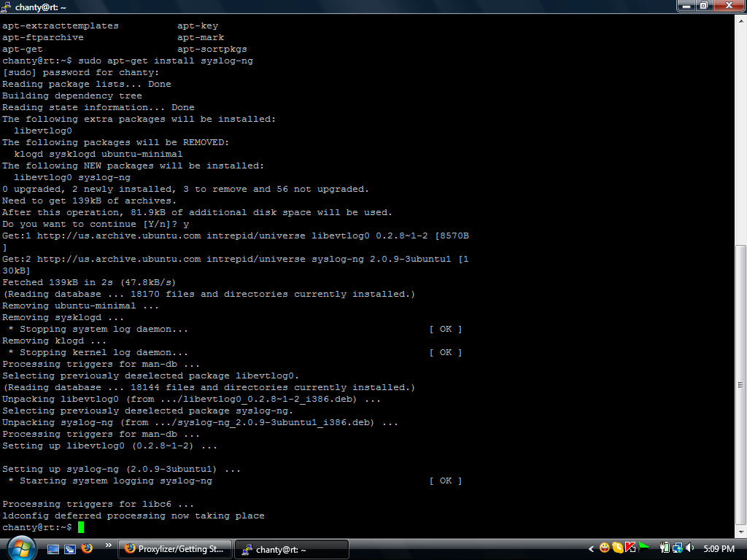Screen dimensions: 747x560
Task: Click the Show Desktop quick launch icon
Action: point(53,549)
